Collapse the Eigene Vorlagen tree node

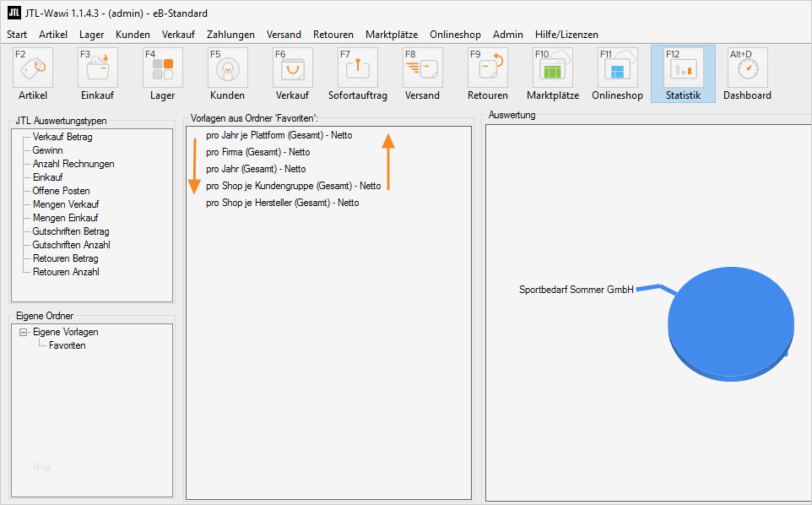[24, 332]
